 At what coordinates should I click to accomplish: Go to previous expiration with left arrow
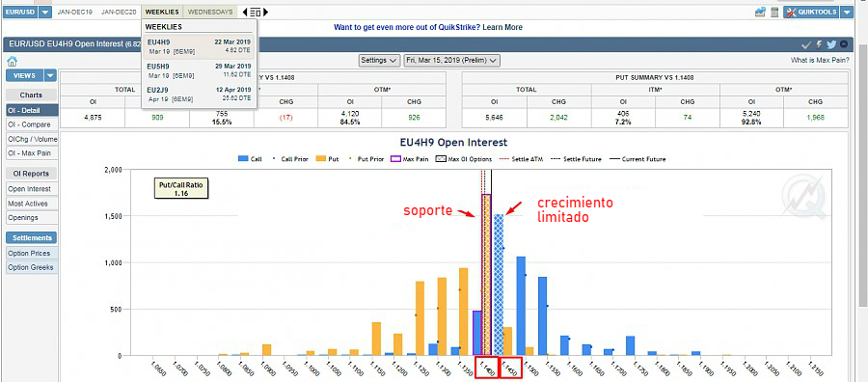click(245, 13)
